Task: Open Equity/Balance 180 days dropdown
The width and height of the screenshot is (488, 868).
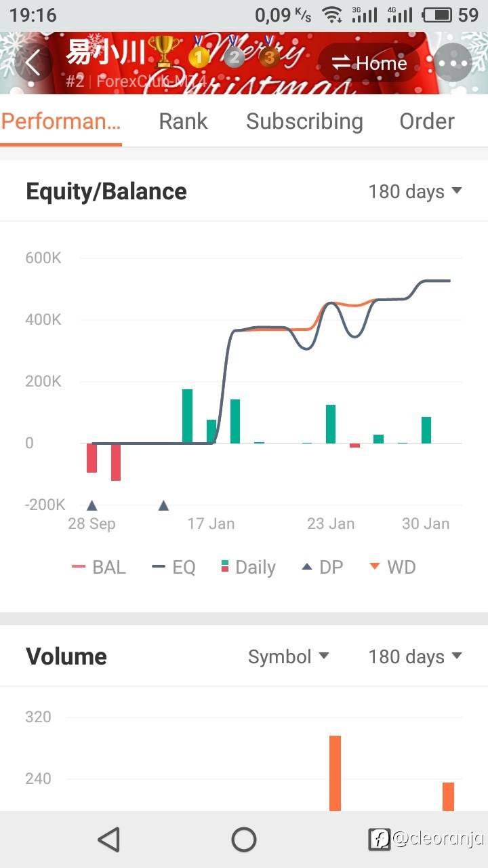Action: (x=415, y=191)
